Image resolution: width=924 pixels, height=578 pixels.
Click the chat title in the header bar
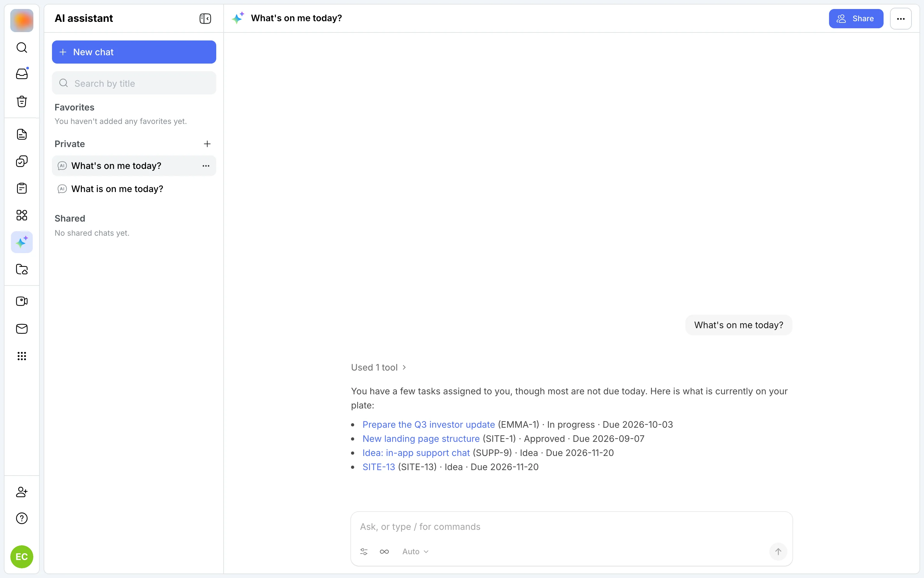(x=296, y=18)
